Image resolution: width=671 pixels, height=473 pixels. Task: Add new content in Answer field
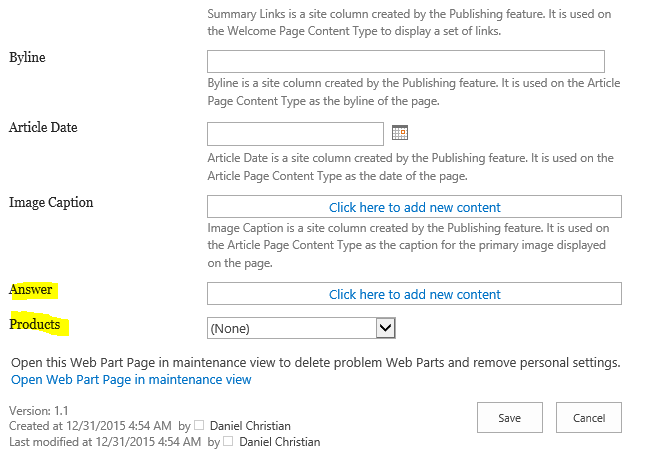click(x=414, y=294)
